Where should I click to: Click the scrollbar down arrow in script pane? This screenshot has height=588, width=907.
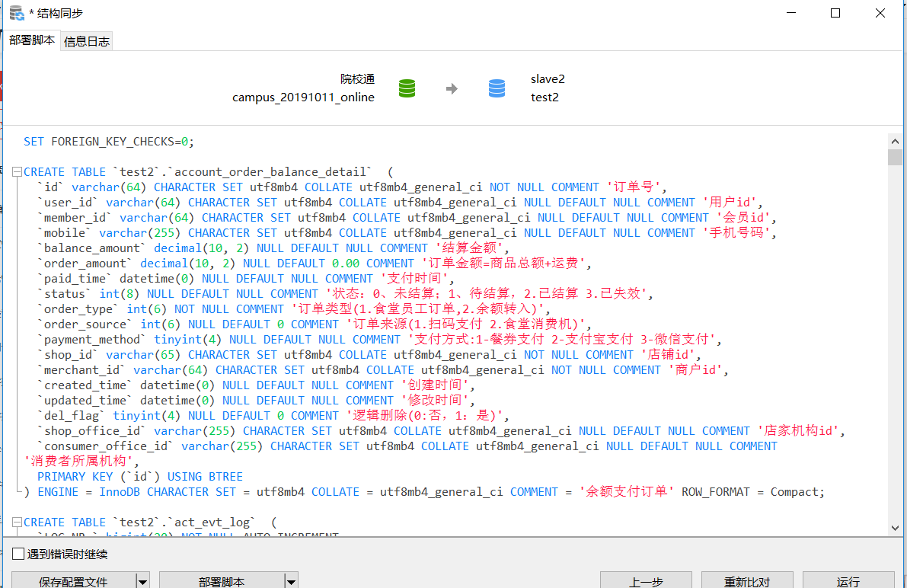tap(895, 528)
